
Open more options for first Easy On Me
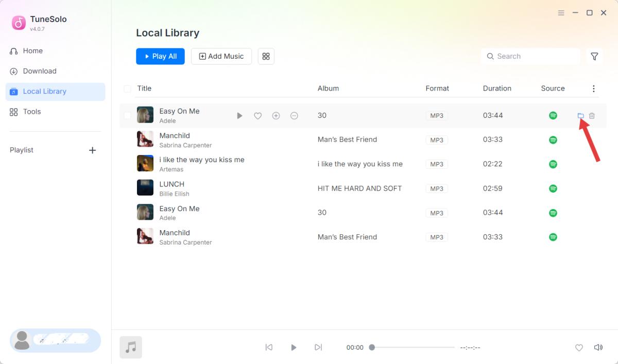click(x=294, y=116)
